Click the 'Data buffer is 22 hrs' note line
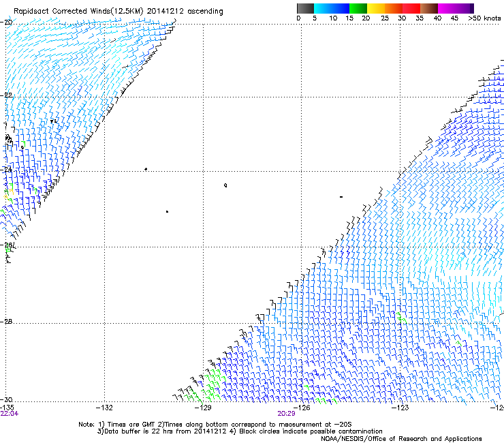This screenshot has width=504, height=443. tap(240, 431)
